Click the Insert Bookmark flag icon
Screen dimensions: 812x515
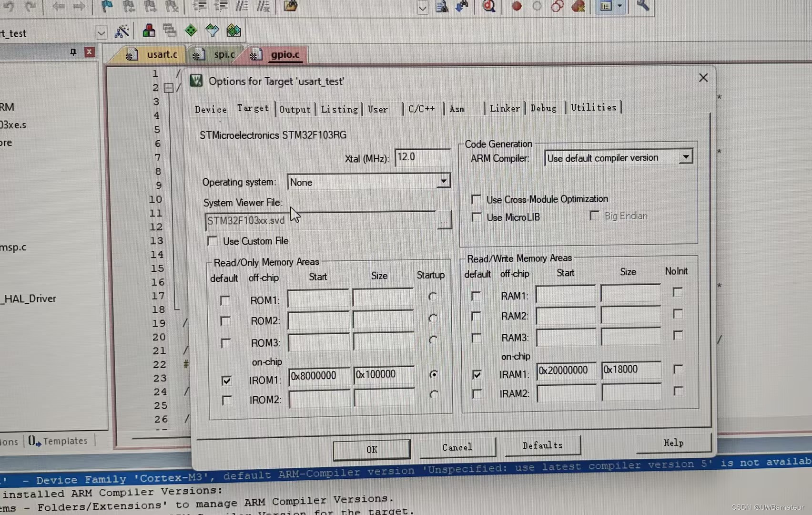click(106, 7)
